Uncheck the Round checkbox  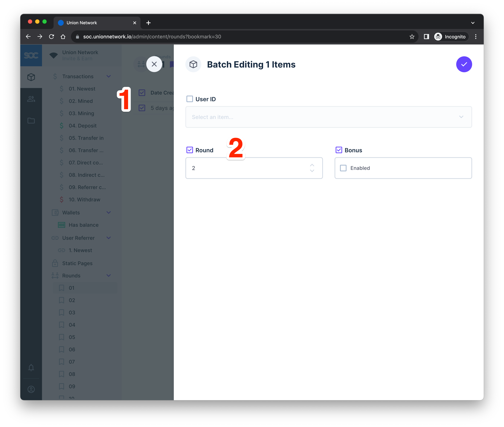190,150
